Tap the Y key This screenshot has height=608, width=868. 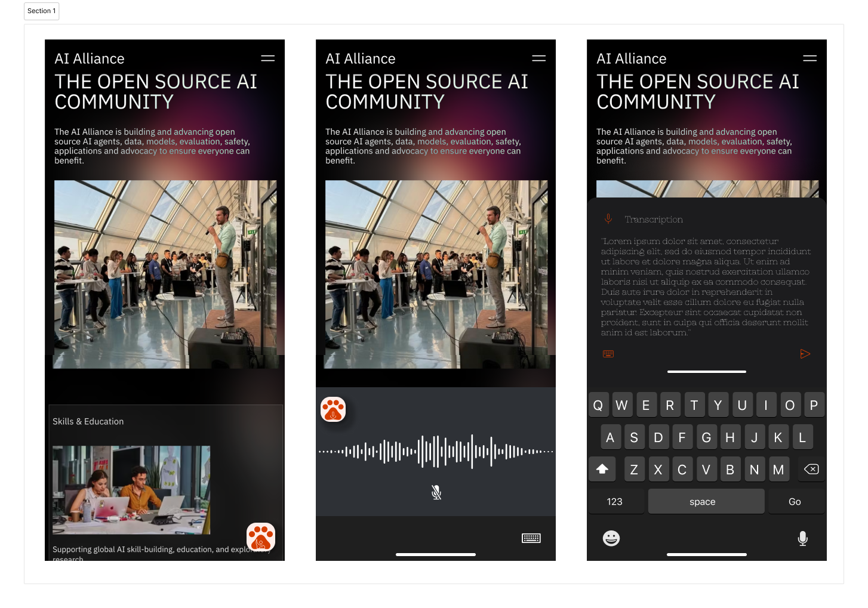(718, 405)
